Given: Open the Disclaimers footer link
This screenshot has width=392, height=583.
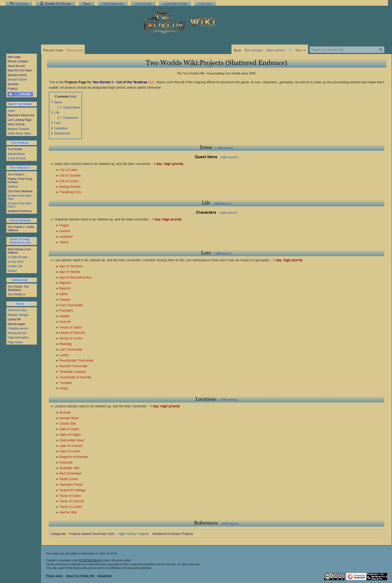Looking at the screenshot, I should point(105,576).
